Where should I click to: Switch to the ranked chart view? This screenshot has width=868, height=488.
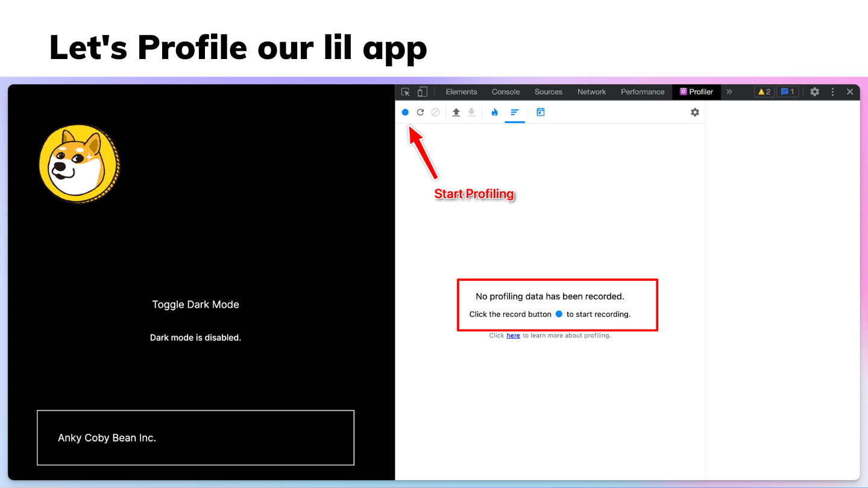pos(515,112)
